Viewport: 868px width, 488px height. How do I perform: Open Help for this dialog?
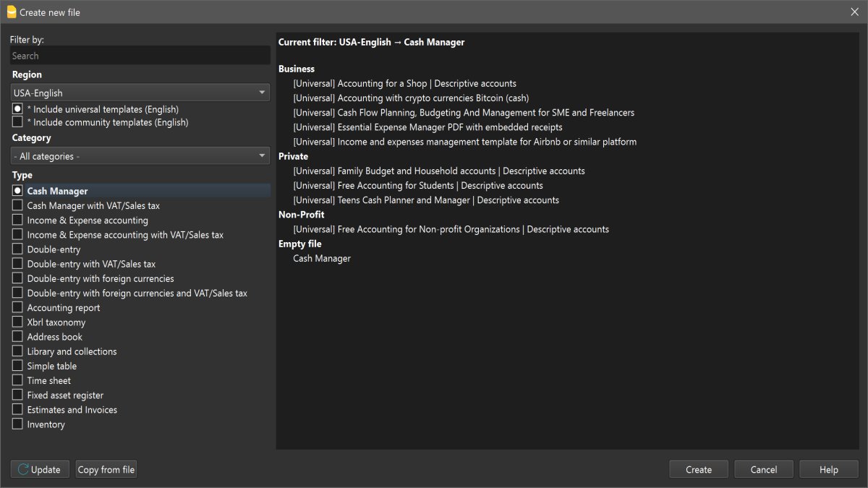coord(828,470)
